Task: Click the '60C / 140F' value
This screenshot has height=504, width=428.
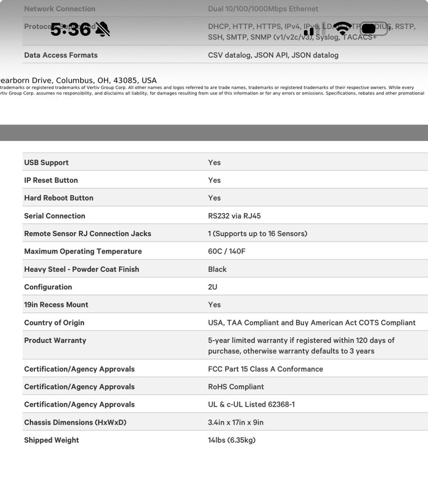Action: click(x=227, y=251)
